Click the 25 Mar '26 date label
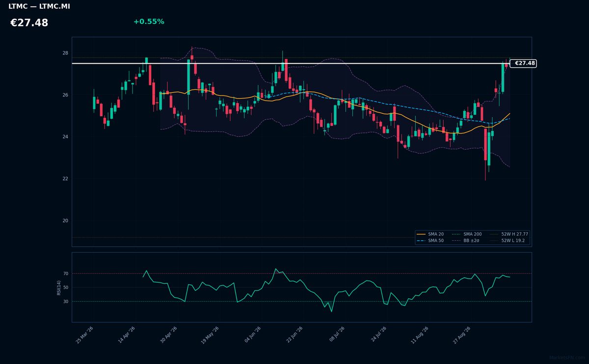589x364 pixels. point(84,335)
